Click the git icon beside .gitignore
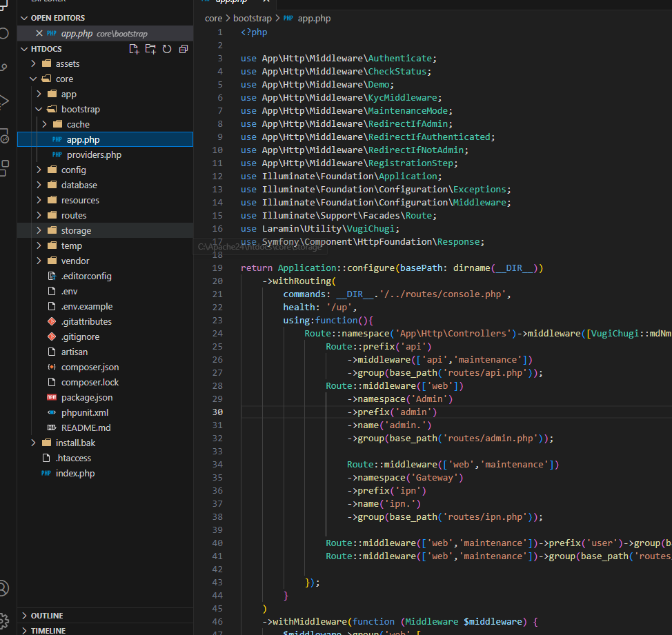 [52, 337]
